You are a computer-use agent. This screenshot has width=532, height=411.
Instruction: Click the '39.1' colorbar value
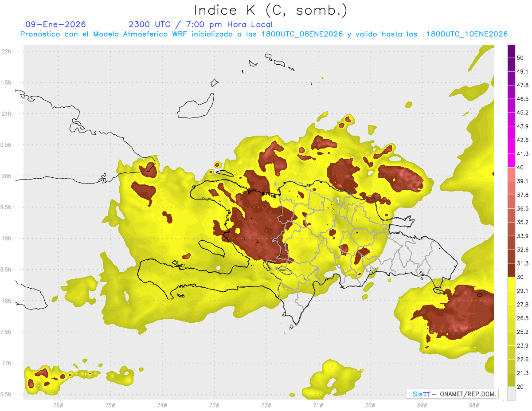click(523, 181)
